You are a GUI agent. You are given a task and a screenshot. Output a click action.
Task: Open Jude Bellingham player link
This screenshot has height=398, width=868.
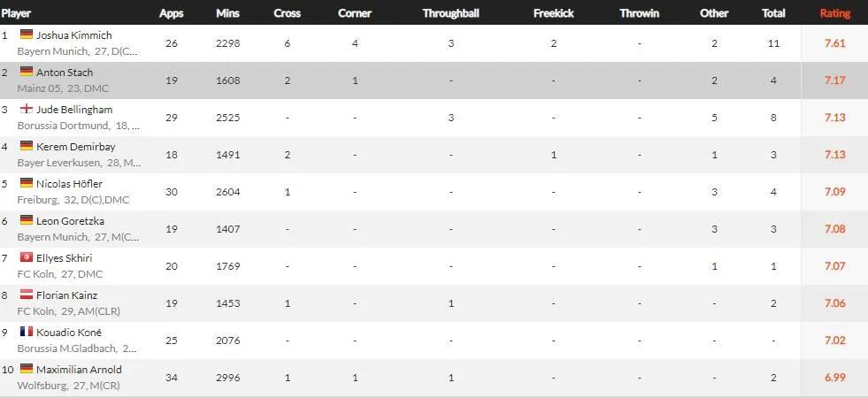coord(73,110)
